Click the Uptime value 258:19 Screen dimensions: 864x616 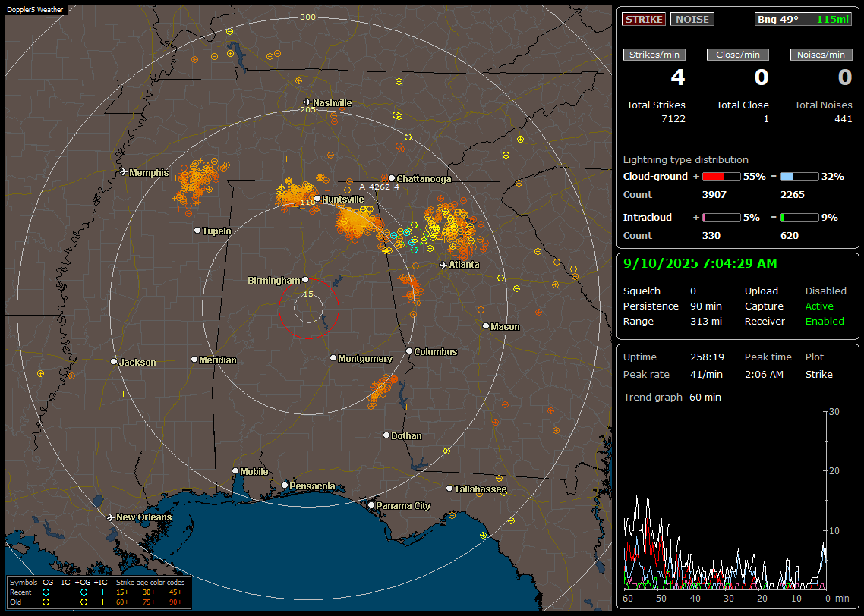707,357
